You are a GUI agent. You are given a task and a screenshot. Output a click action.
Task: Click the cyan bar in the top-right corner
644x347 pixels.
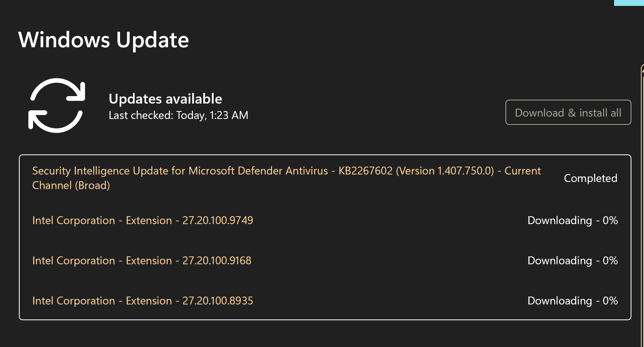pyautogui.click(x=629, y=2)
